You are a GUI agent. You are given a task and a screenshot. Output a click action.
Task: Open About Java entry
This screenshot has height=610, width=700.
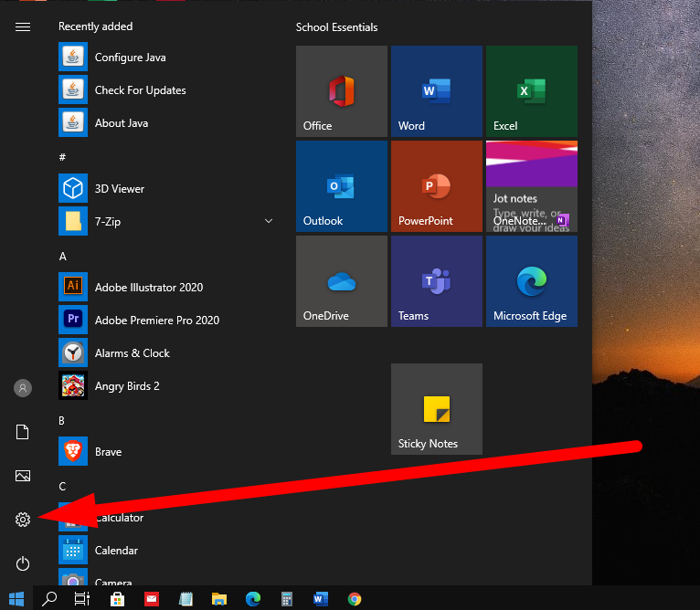[x=167, y=123]
